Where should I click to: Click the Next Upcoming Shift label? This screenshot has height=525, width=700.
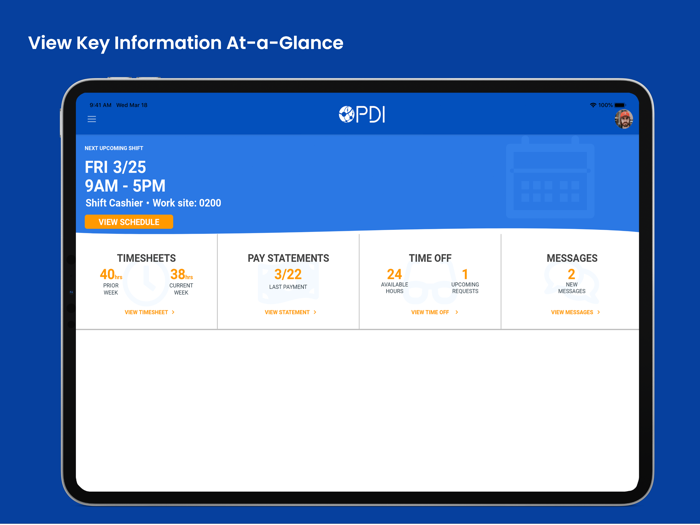(x=114, y=148)
